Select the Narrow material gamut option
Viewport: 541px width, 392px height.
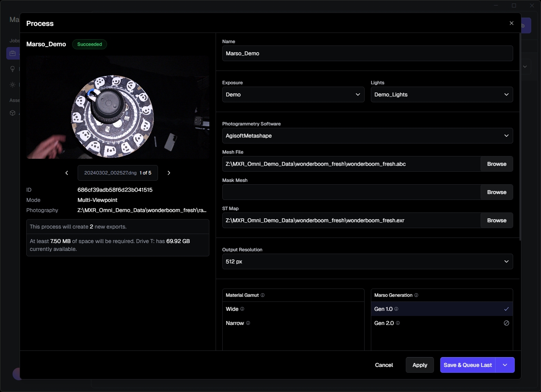click(x=235, y=323)
